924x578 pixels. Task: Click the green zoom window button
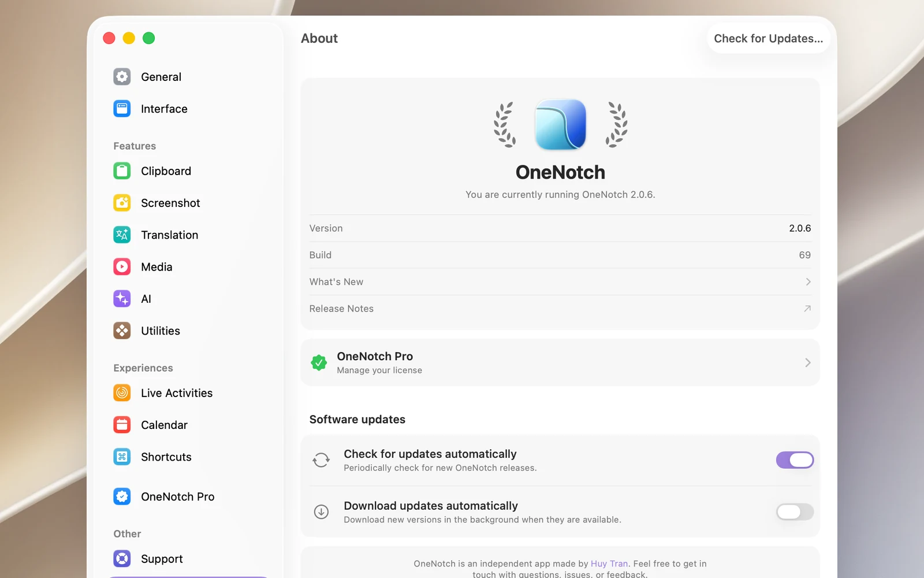(148, 38)
